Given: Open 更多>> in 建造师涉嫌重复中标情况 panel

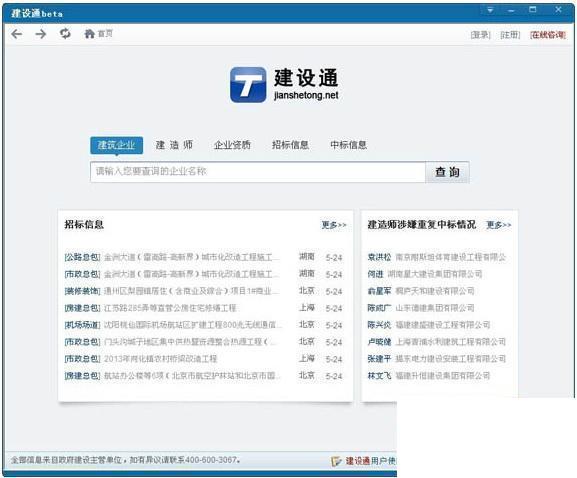Looking at the screenshot, I should pyautogui.click(x=499, y=224).
